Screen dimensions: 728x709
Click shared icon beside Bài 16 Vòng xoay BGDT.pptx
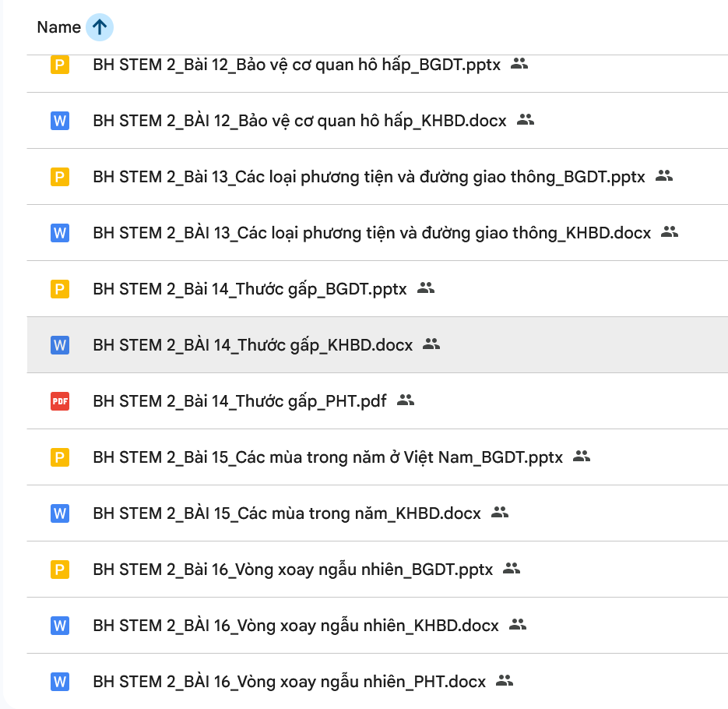[x=512, y=569]
